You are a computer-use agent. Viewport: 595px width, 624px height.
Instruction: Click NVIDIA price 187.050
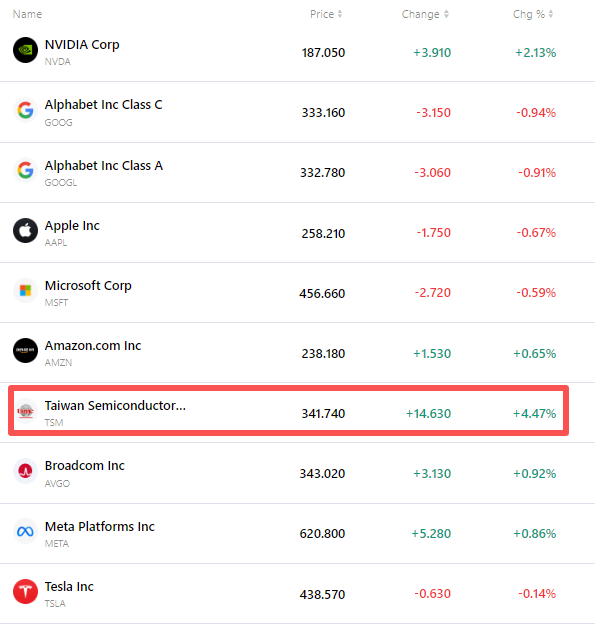point(323,53)
